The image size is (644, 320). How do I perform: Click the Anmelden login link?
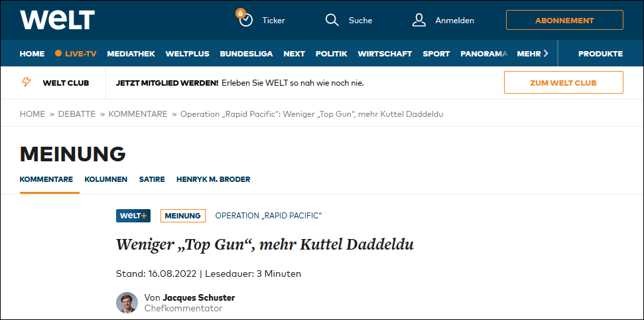click(455, 21)
